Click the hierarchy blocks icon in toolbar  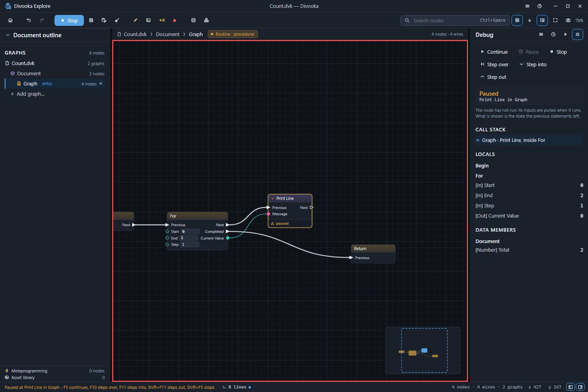(206, 20)
